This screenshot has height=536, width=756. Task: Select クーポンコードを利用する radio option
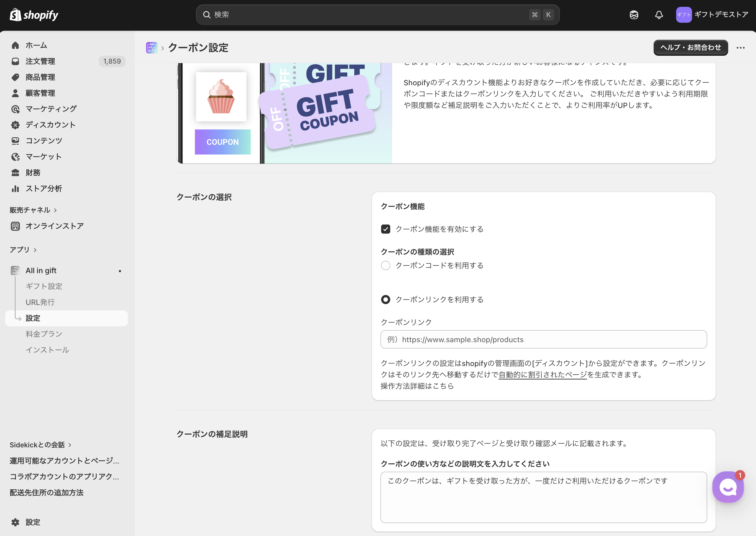[385, 265]
